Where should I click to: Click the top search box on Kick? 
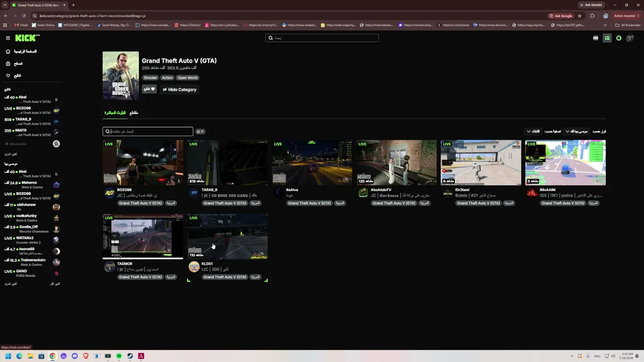pos(322,38)
